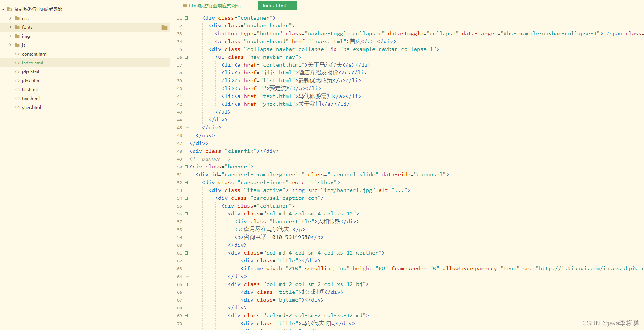This screenshot has height=330, width=644.
Task: Open list.html from the file tree
Action: click(30, 90)
